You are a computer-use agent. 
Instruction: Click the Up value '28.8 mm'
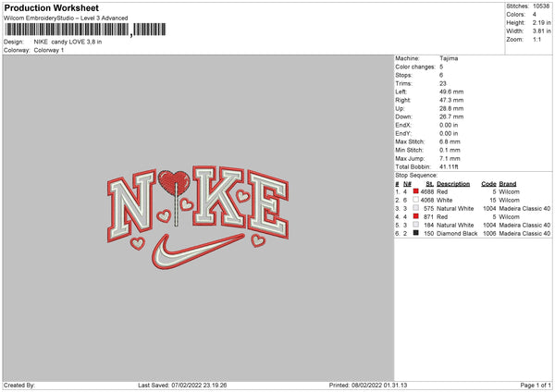click(451, 108)
